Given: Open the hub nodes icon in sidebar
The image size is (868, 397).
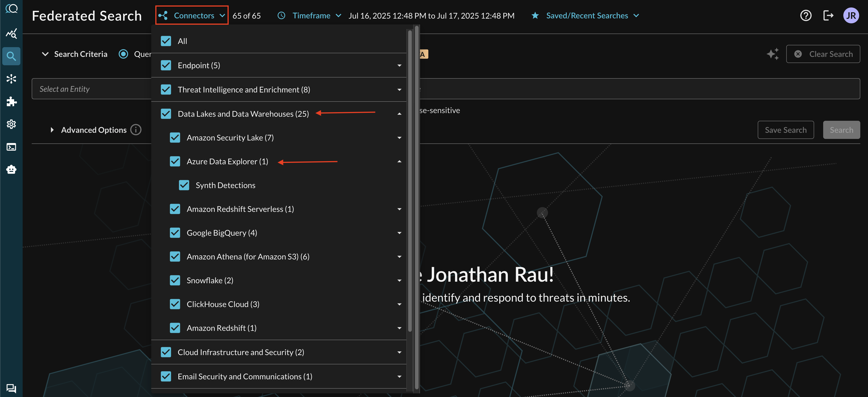Looking at the screenshot, I should [x=11, y=79].
